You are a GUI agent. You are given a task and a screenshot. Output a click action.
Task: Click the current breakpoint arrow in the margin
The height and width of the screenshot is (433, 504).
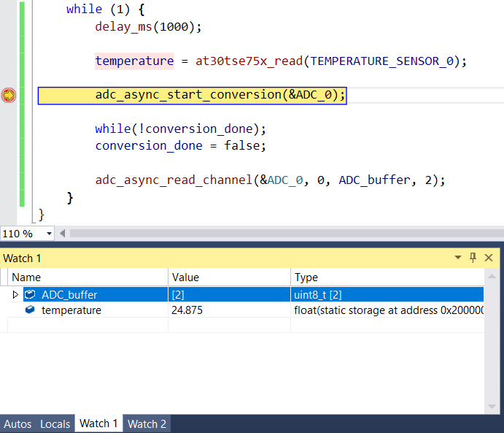(9, 96)
